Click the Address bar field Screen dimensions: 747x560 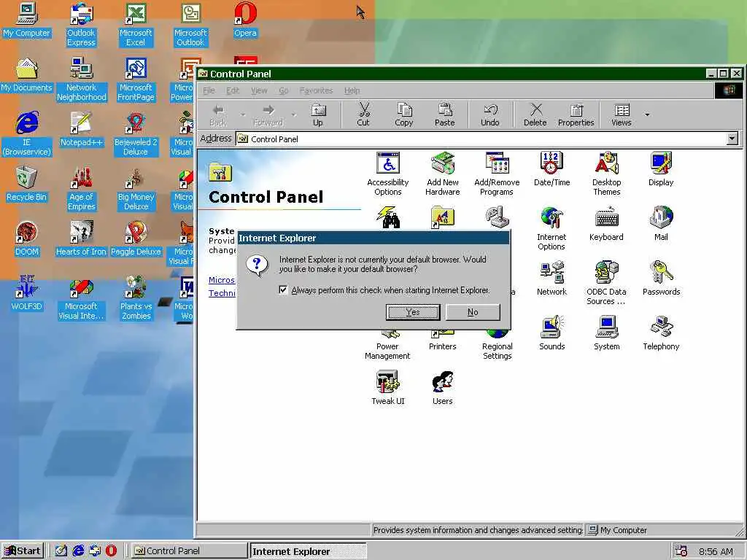481,139
